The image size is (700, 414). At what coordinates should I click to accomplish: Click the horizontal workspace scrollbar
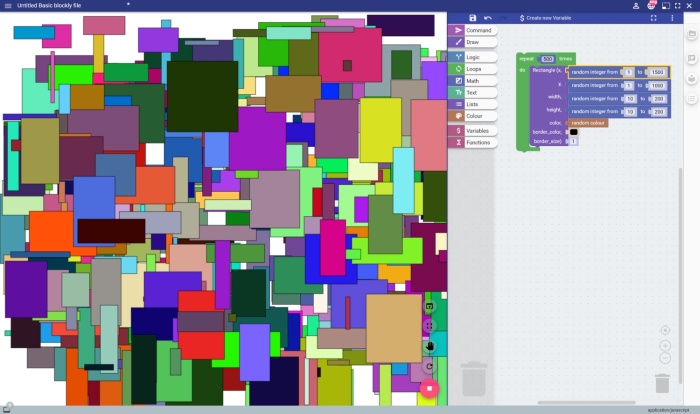pyautogui.click(x=586, y=402)
